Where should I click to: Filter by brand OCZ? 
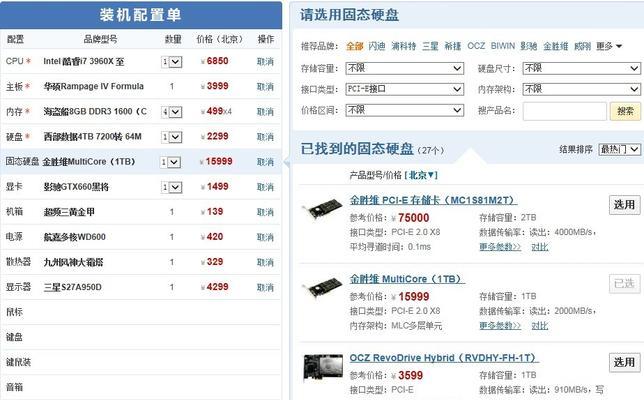point(476,46)
